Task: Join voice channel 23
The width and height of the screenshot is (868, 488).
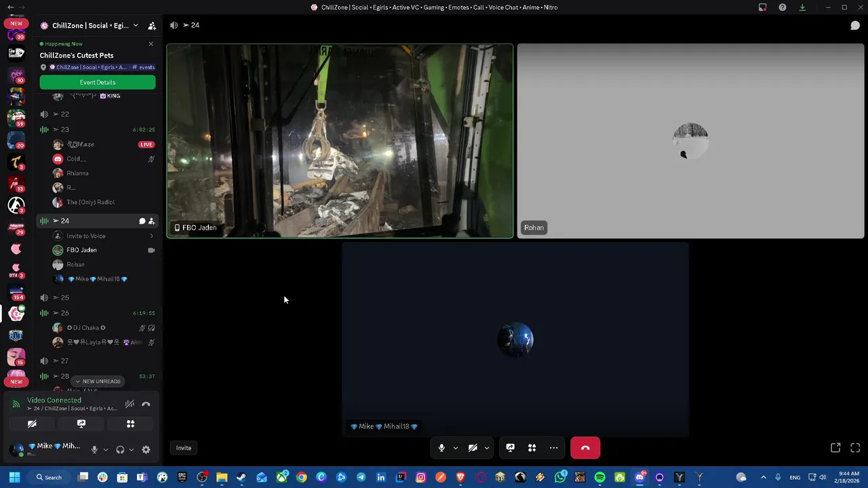Action: click(x=98, y=129)
